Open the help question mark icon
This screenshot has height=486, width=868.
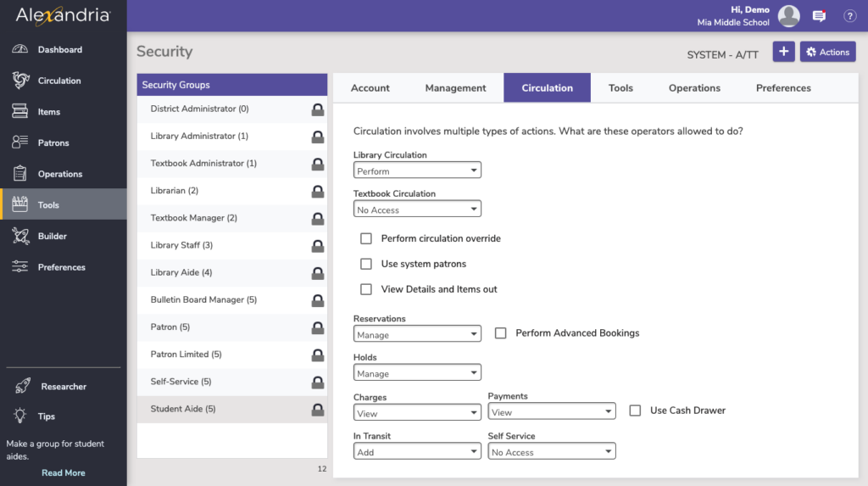849,16
